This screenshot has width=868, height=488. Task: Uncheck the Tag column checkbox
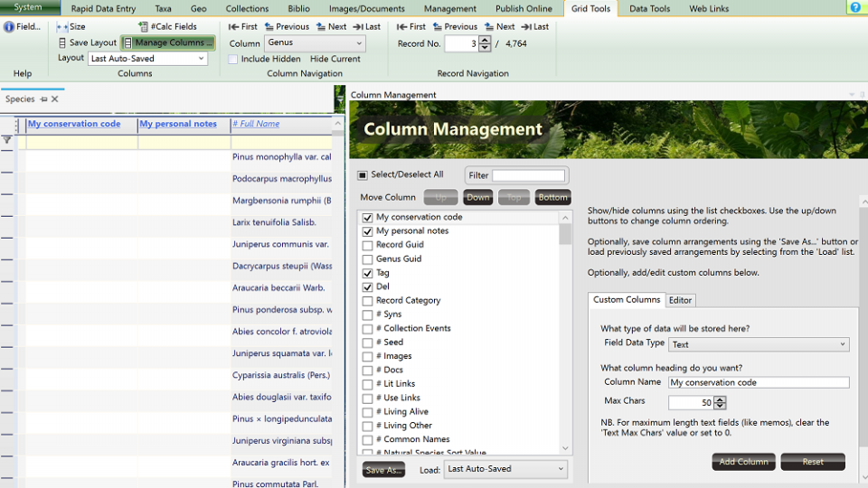pyautogui.click(x=367, y=273)
